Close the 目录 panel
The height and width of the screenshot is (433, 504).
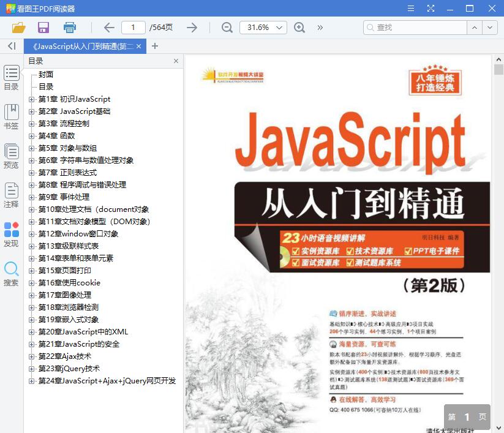point(176,61)
